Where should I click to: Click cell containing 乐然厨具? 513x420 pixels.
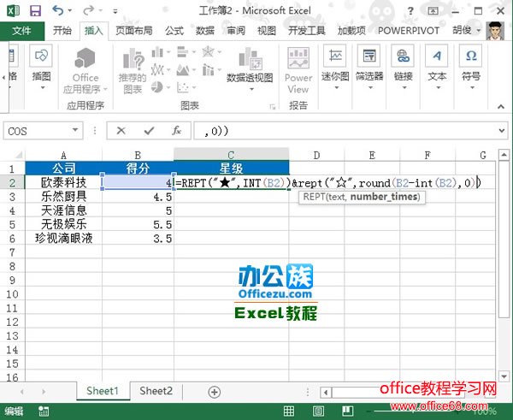(x=64, y=197)
